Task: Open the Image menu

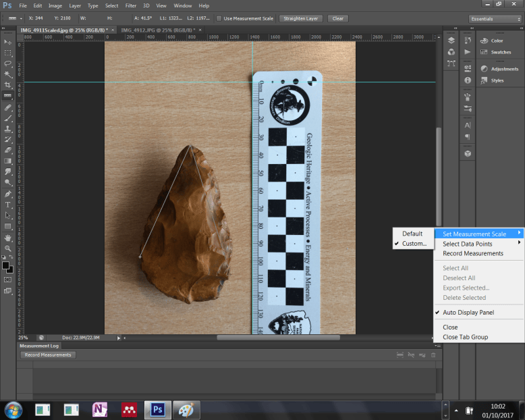Action: [55, 5]
